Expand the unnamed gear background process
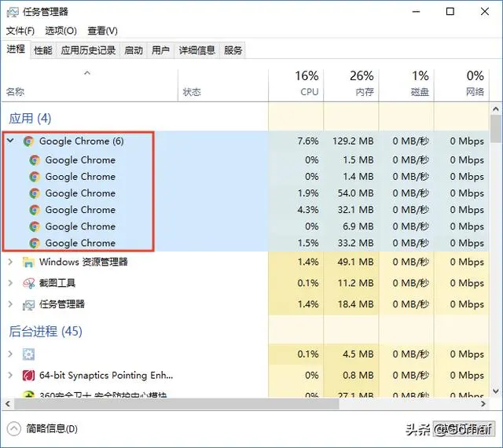The width and height of the screenshot is (503, 448). click(10, 354)
